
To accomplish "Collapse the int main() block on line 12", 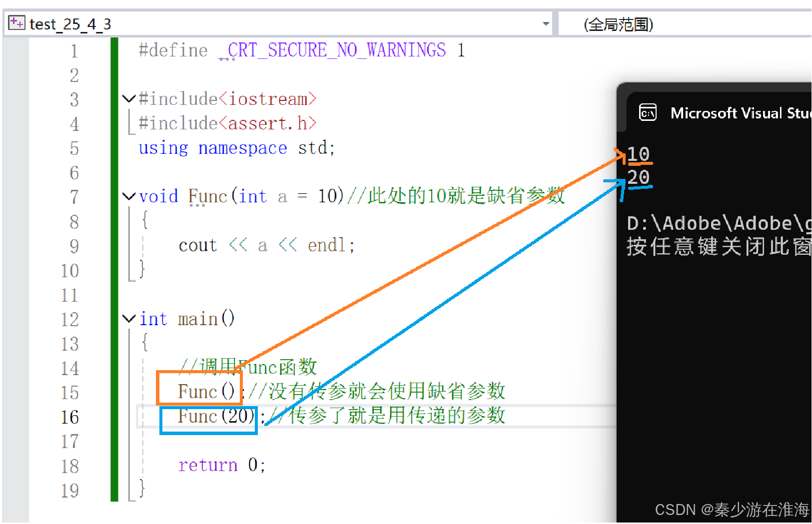I will 129,318.
